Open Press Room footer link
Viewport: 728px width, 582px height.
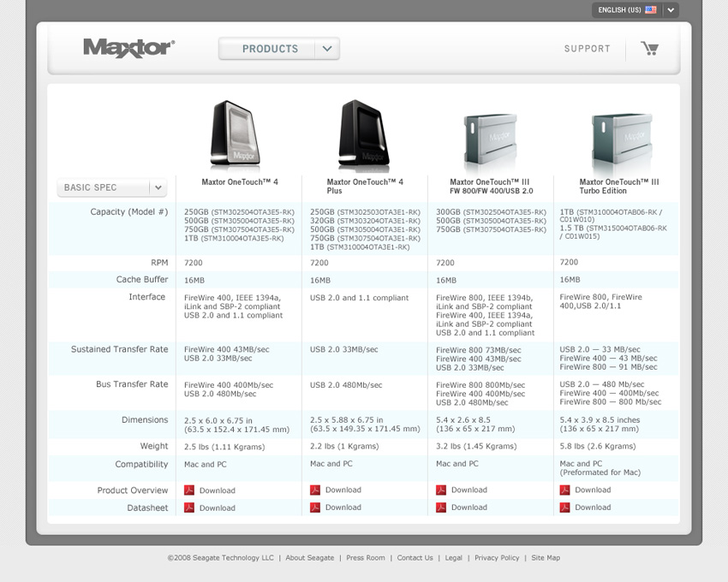click(366, 558)
